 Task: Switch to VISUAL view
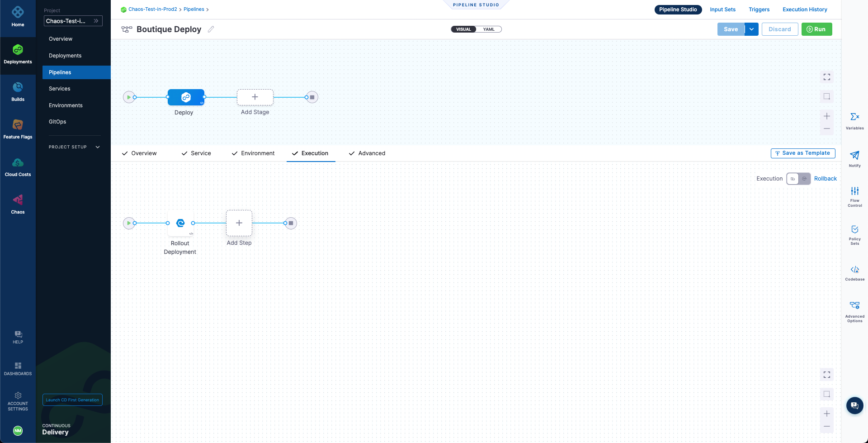pos(463,29)
